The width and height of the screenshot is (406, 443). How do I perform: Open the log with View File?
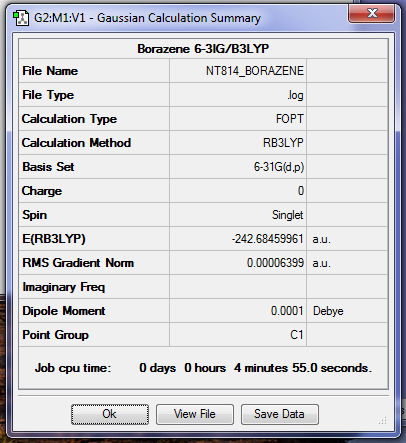195,414
